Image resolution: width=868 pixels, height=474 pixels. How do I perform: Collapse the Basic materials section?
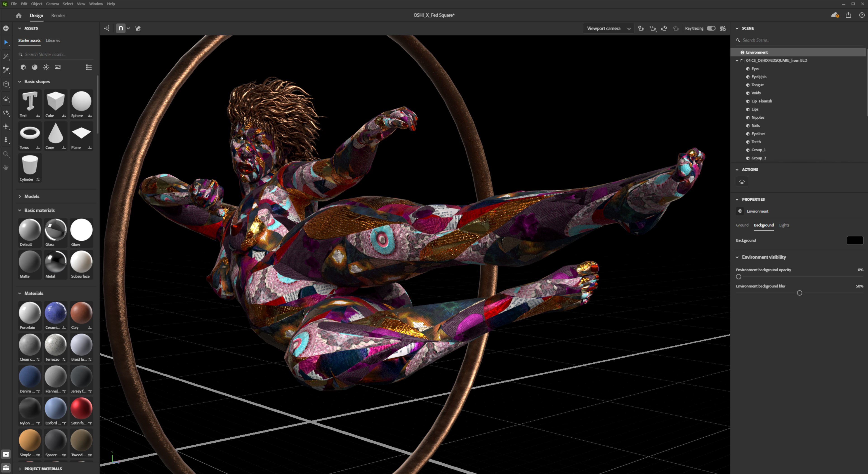pos(19,210)
